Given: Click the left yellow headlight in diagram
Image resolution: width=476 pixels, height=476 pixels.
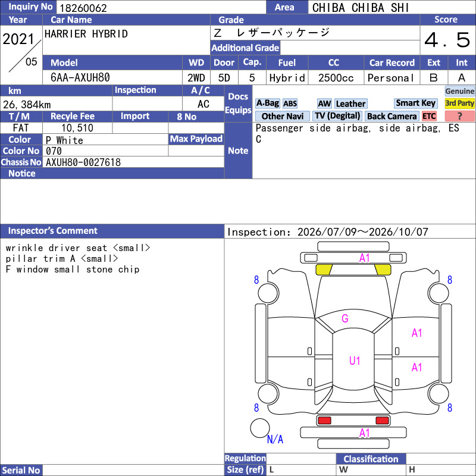Looking at the screenshot, I should 324,270.
